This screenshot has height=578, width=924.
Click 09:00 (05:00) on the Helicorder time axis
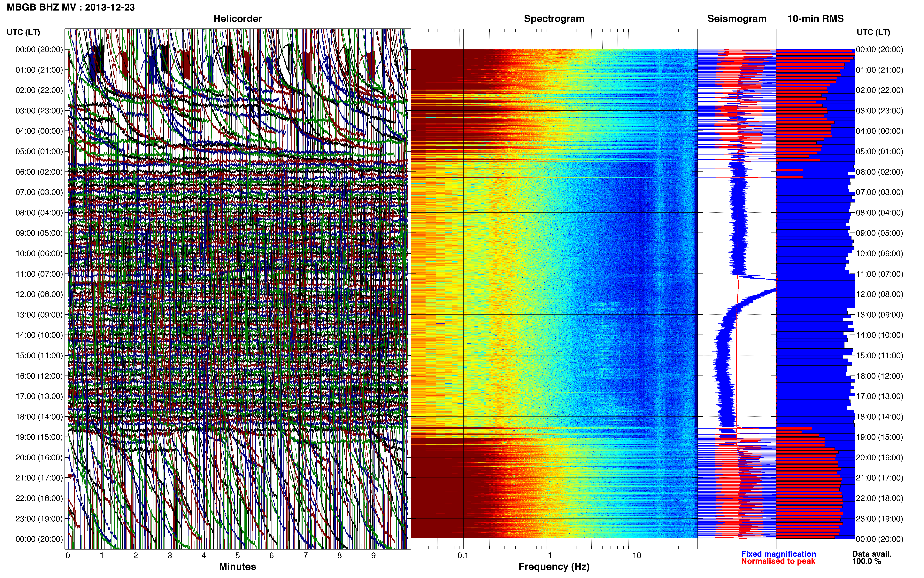pyautogui.click(x=39, y=233)
